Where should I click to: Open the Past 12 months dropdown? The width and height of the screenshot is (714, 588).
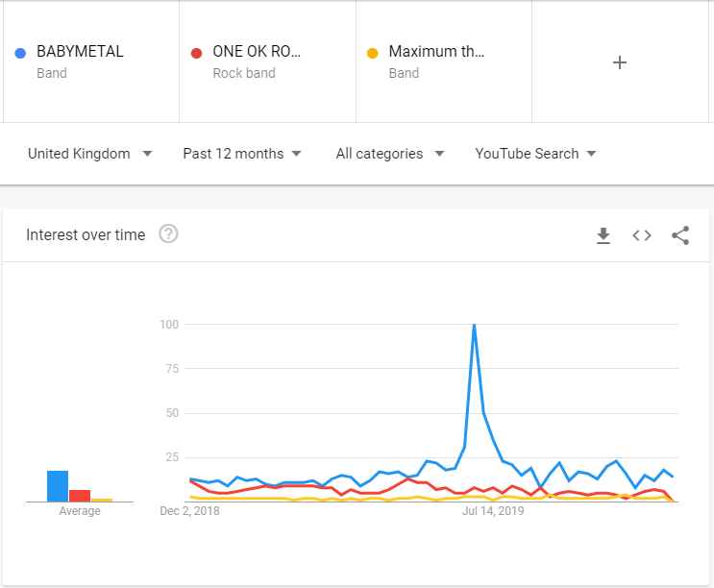[242, 154]
